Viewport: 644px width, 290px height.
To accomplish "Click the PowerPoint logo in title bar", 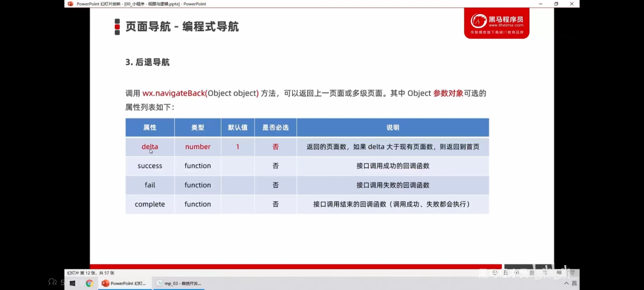I will click(x=70, y=4).
